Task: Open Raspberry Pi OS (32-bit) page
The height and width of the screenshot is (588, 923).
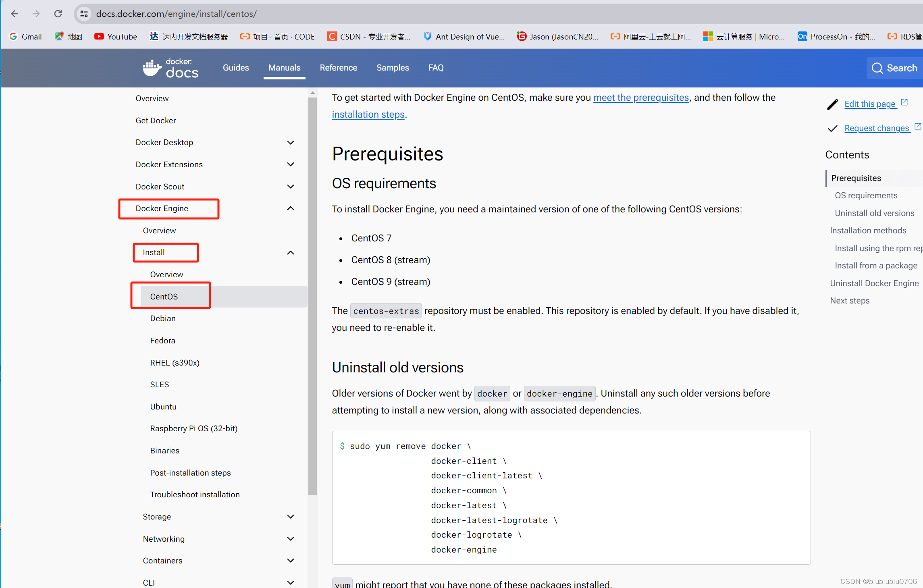Action: click(x=193, y=428)
